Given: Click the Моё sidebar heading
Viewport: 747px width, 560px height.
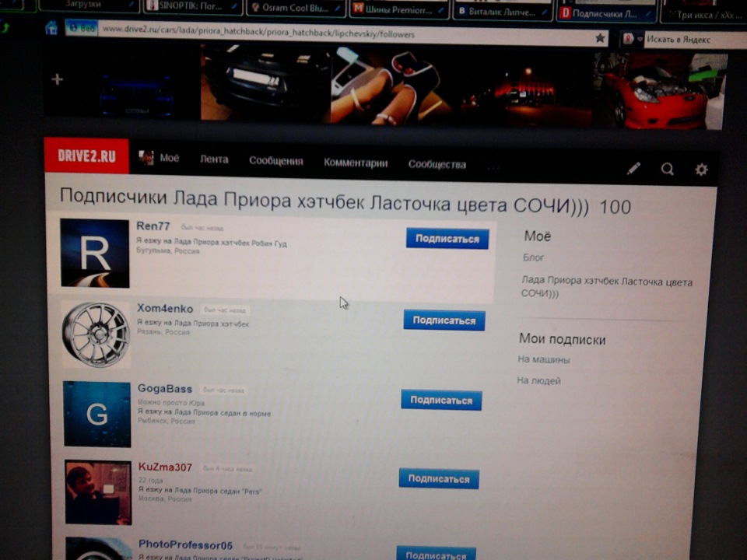Looking at the screenshot, I should (538, 236).
